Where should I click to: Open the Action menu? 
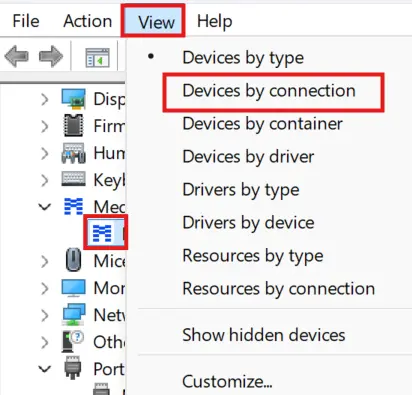coord(87,21)
